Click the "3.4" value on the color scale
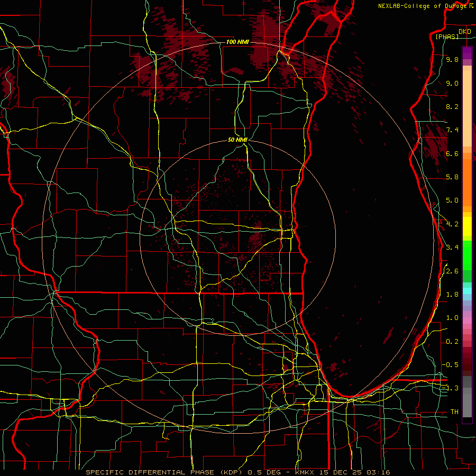 click(452, 248)
